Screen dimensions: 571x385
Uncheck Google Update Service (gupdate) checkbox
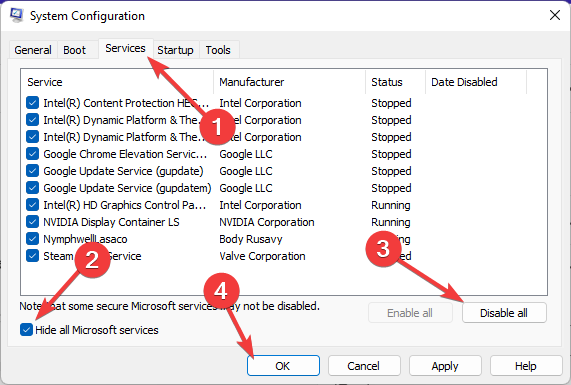(x=32, y=171)
